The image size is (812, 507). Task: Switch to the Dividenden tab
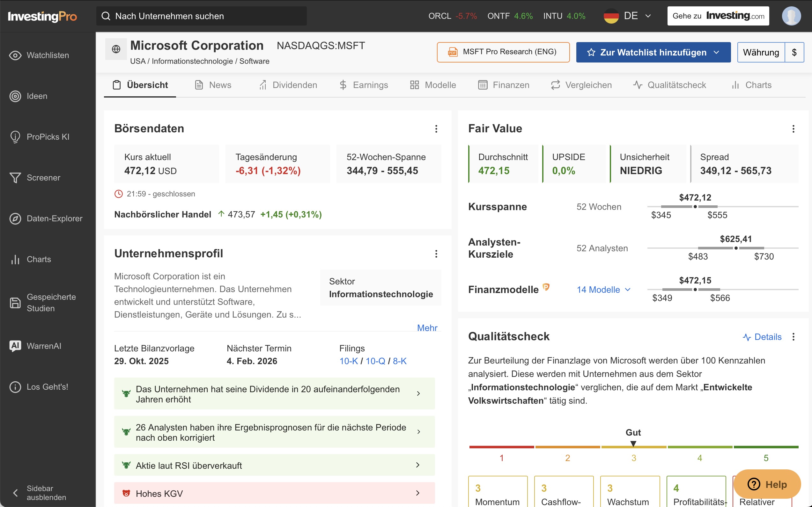pyautogui.click(x=295, y=85)
